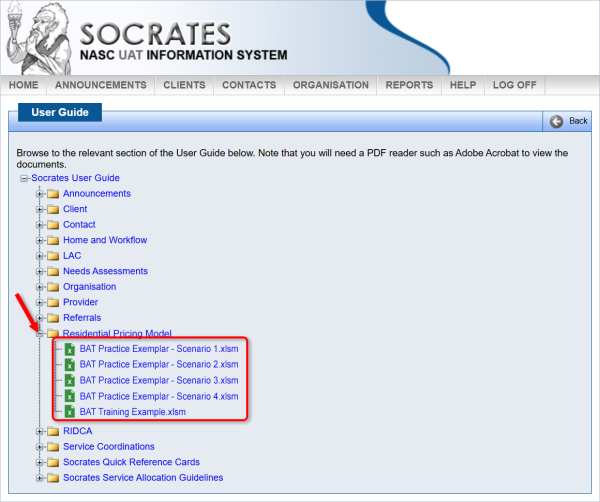Open the CONTACTS menu

[249, 85]
